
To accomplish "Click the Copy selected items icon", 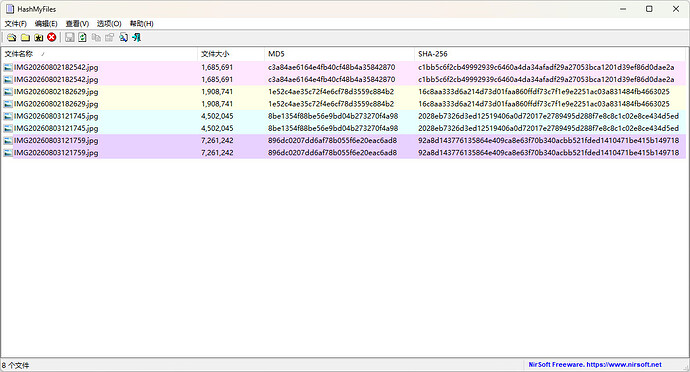I will point(96,37).
